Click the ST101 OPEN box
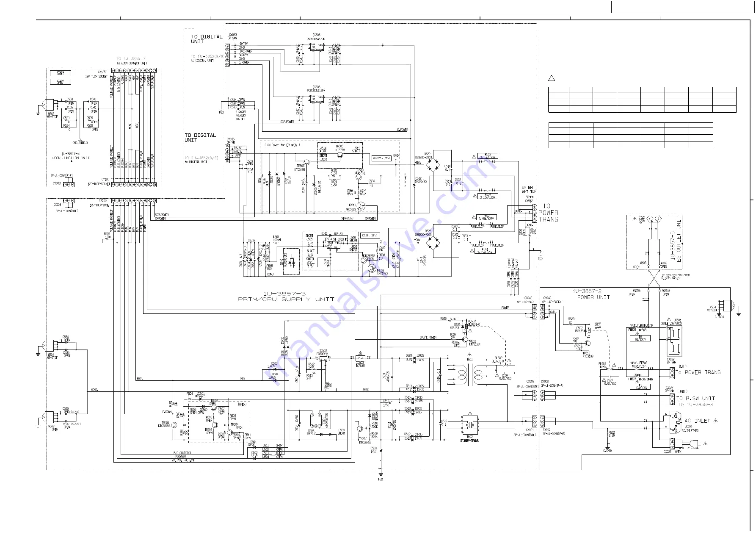The image size is (756, 535). click(61, 73)
